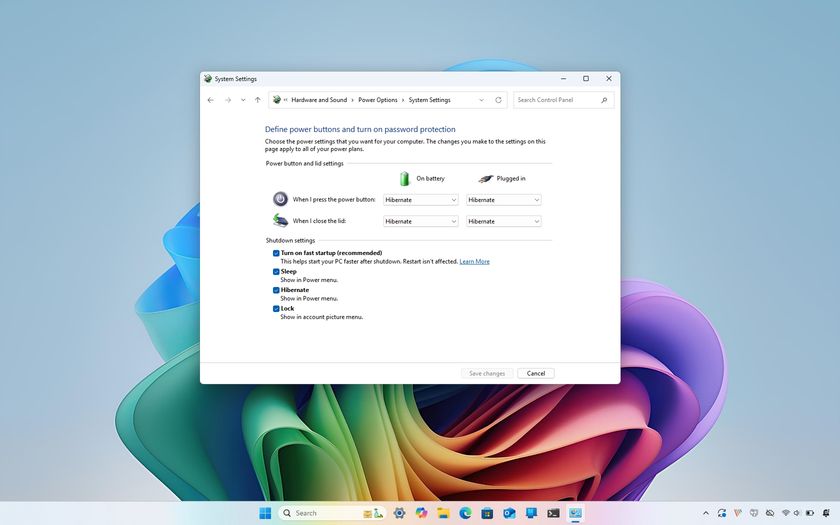Open Settings gear from taskbar
Screen dimensions: 840x525
point(399,513)
